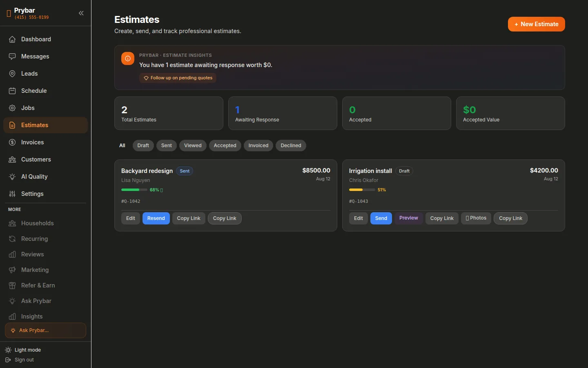
Task: Click the Recurring refresh icon
Action: point(12,239)
